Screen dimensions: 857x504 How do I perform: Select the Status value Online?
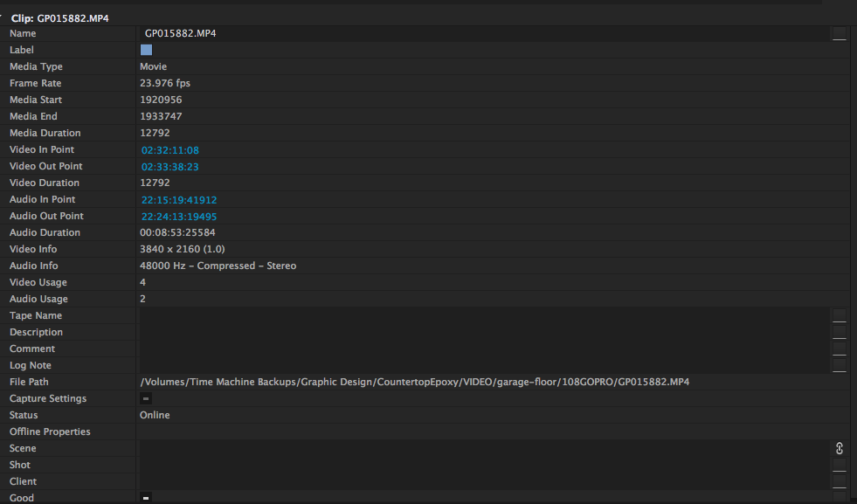tap(155, 415)
